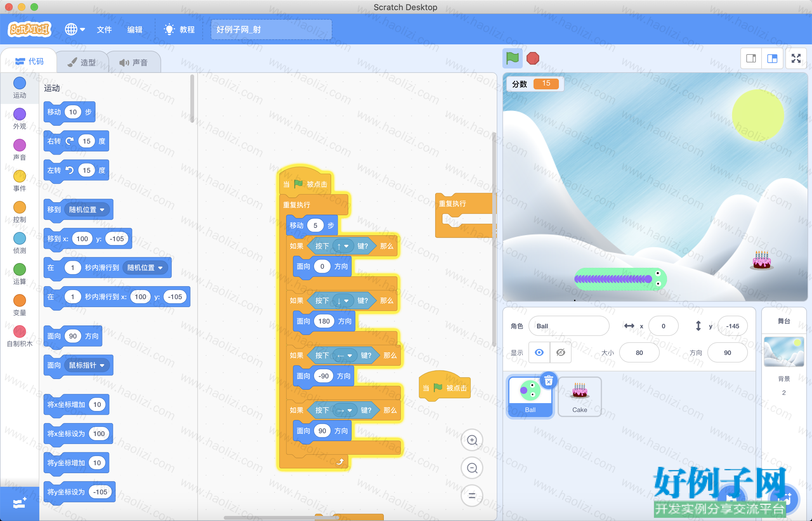Open the 编辑 menu
812x521 pixels.
134,29
